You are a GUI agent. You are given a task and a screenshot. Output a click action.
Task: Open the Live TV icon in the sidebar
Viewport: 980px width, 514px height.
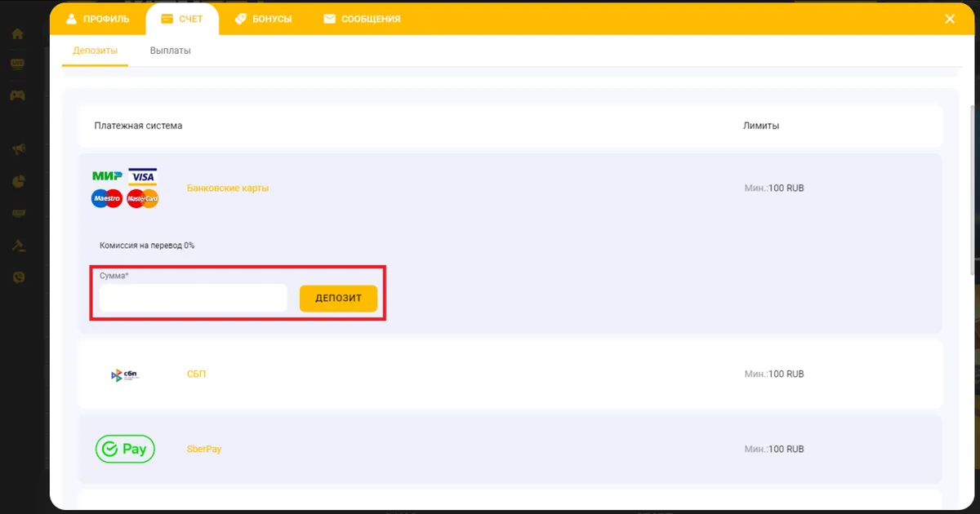click(x=17, y=64)
